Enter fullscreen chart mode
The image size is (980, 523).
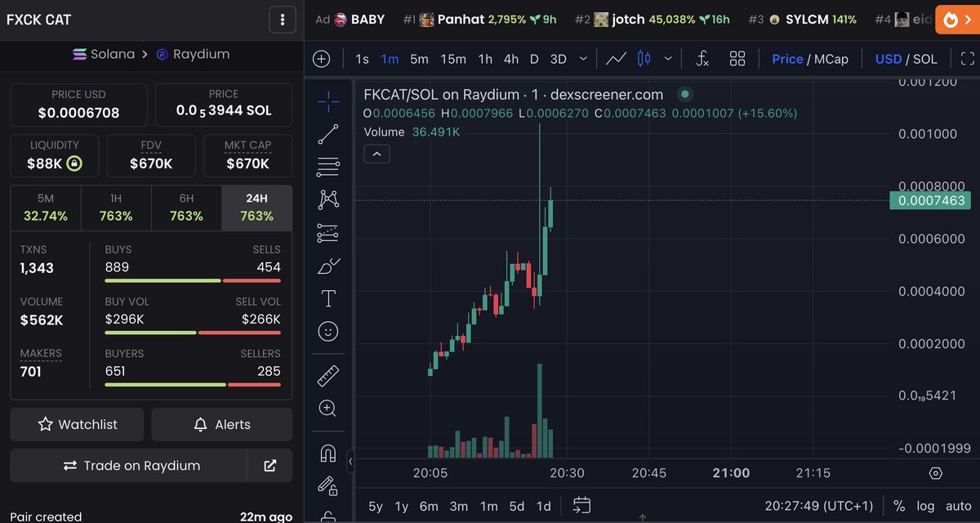968,59
